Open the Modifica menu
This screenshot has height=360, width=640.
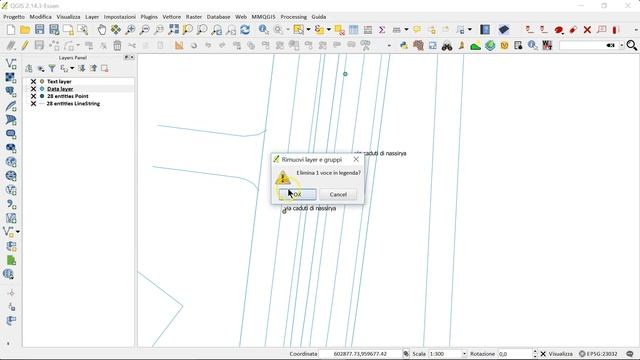[x=40, y=17]
